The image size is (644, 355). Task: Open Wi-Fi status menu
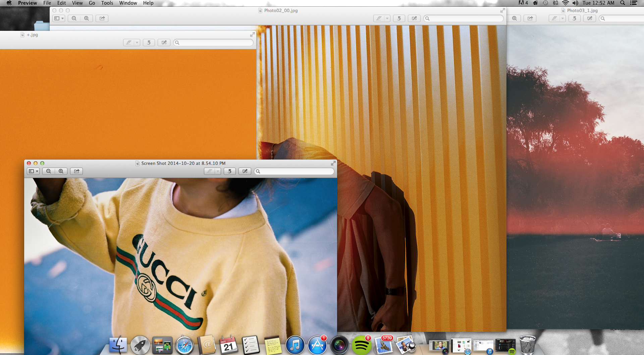[566, 3]
